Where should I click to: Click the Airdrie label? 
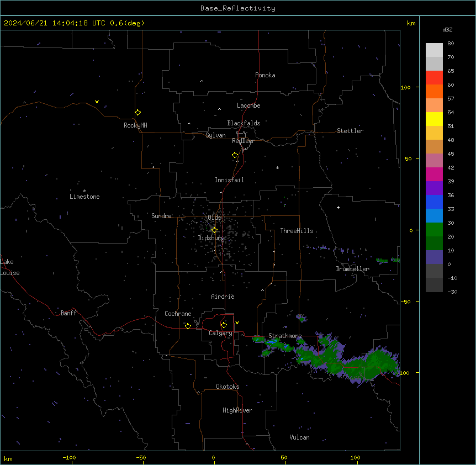pos(223,297)
